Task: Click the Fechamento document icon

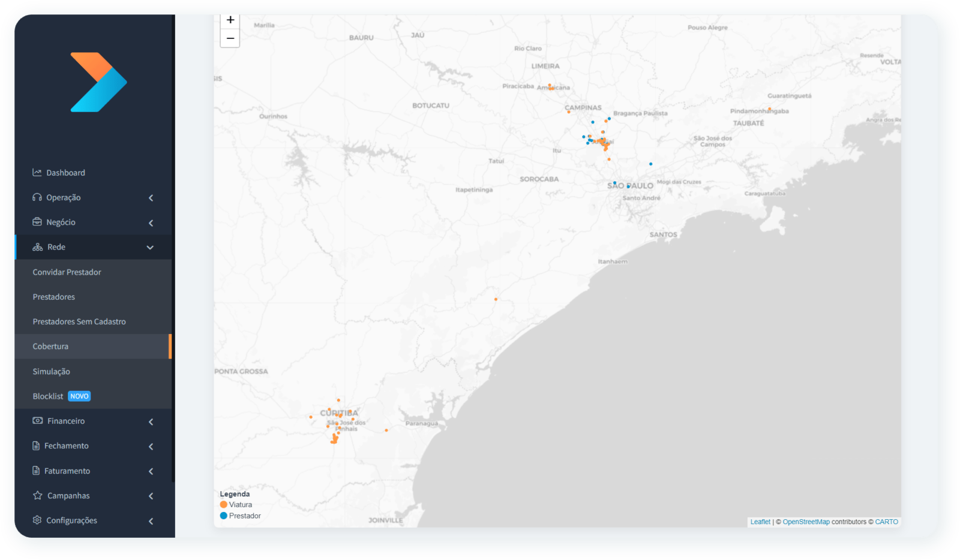Action: coord(36,445)
